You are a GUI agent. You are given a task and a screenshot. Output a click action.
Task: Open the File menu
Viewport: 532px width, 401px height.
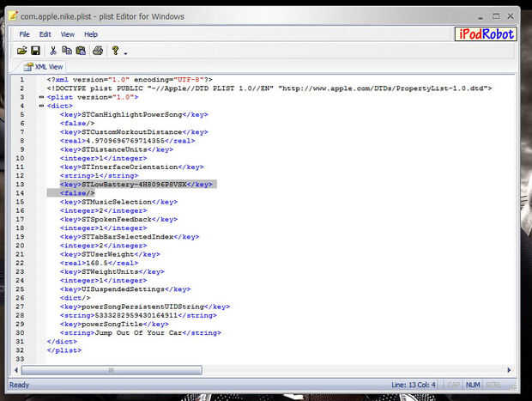(x=24, y=34)
